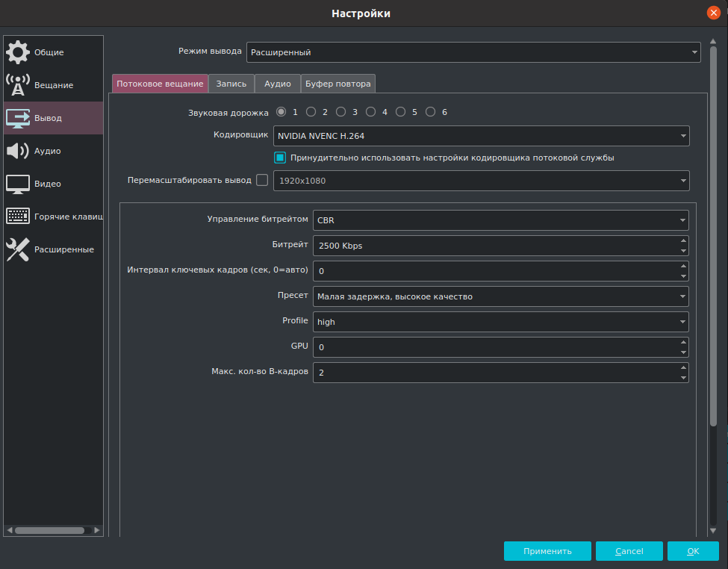The image size is (728, 569).
Task: Click sidebar horizontal scrollbar thumb
Action: coord(50,530)
